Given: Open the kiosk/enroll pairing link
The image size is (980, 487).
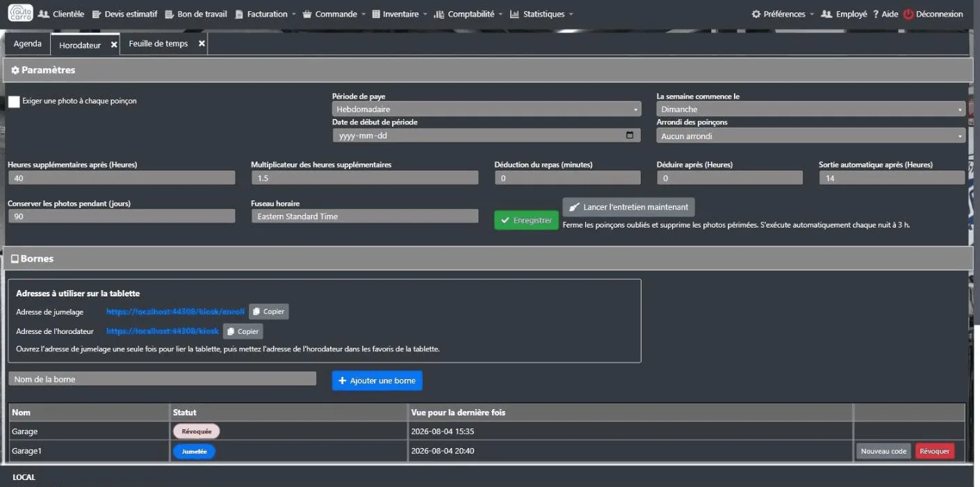Looking at the screenshot, I should click(175, 312).
